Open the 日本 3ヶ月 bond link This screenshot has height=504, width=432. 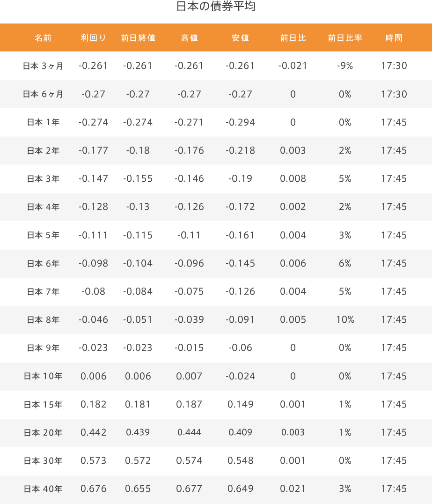43,66
